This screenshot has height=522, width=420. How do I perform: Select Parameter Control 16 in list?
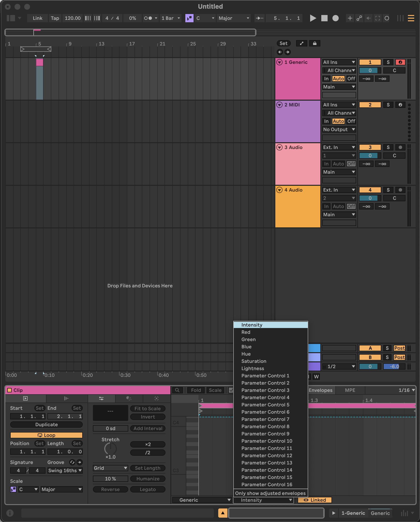tap(270, 485)
